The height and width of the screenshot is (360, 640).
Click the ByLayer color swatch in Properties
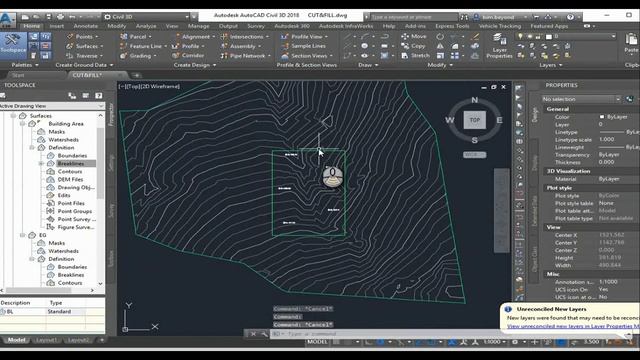click(601, 117)
